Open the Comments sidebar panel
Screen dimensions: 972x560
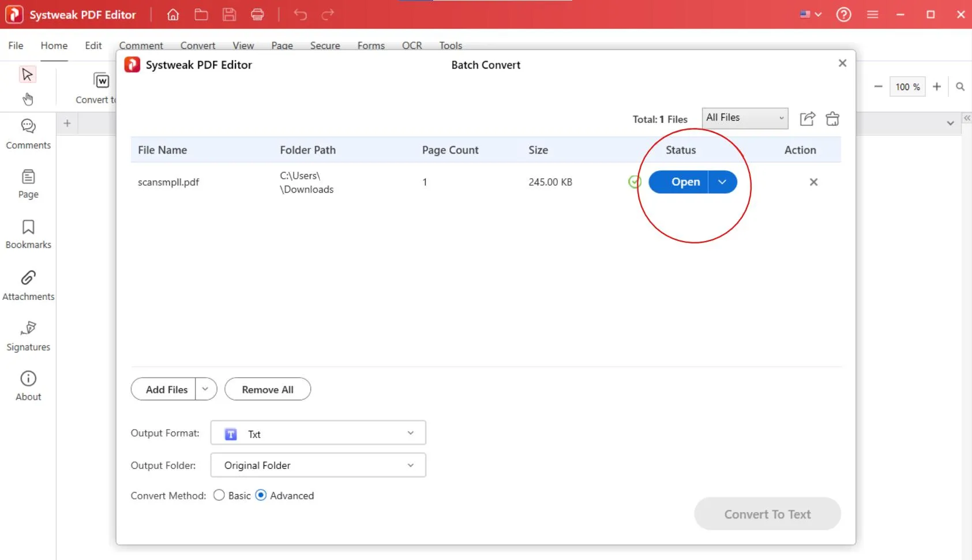pyautogui.click(x=28, y=134)
